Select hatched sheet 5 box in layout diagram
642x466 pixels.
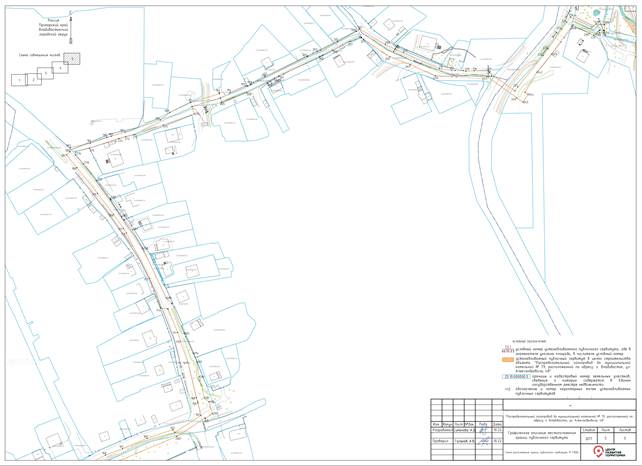click(x=72, y=59)
